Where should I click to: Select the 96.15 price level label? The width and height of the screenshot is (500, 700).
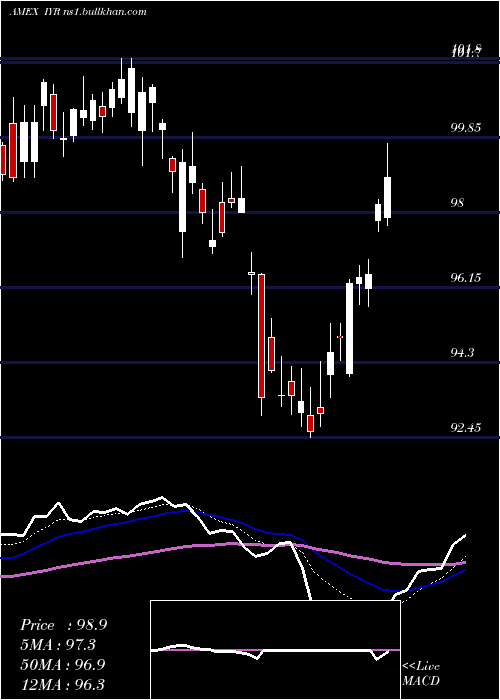[466, 278]
